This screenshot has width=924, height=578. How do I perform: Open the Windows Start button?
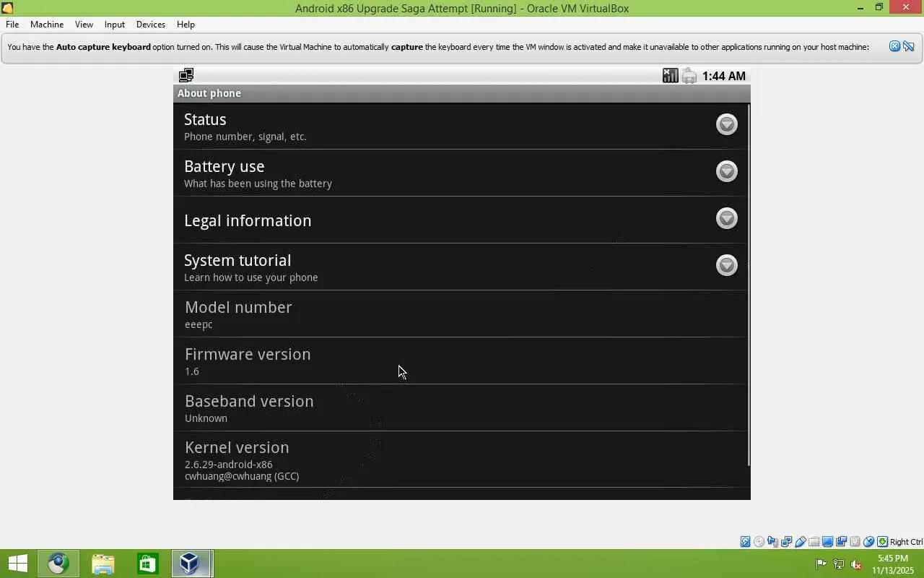pos(17,564)
